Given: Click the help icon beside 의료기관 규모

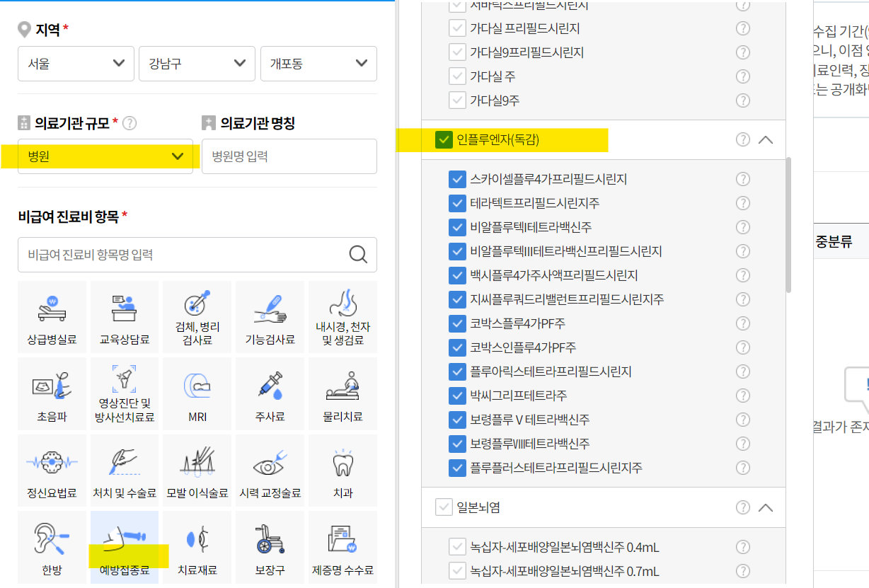Looking at the screenshot, I should (x=130, y=122).
